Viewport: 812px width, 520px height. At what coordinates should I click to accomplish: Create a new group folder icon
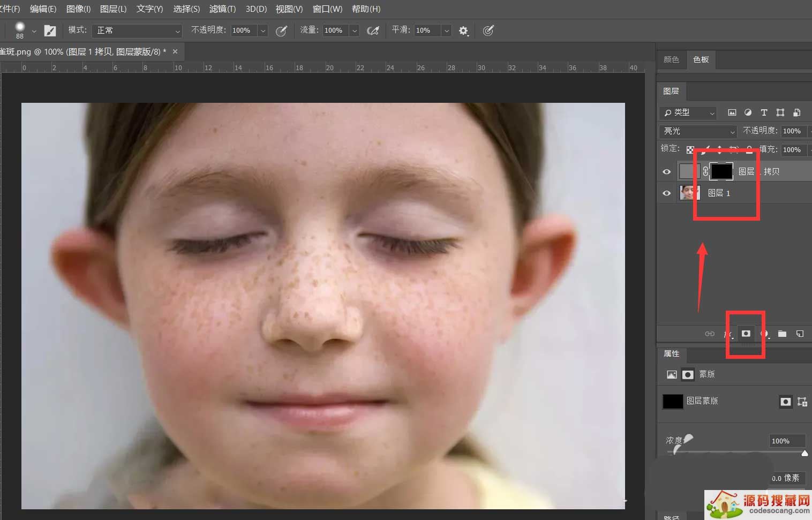click(782, 334)
